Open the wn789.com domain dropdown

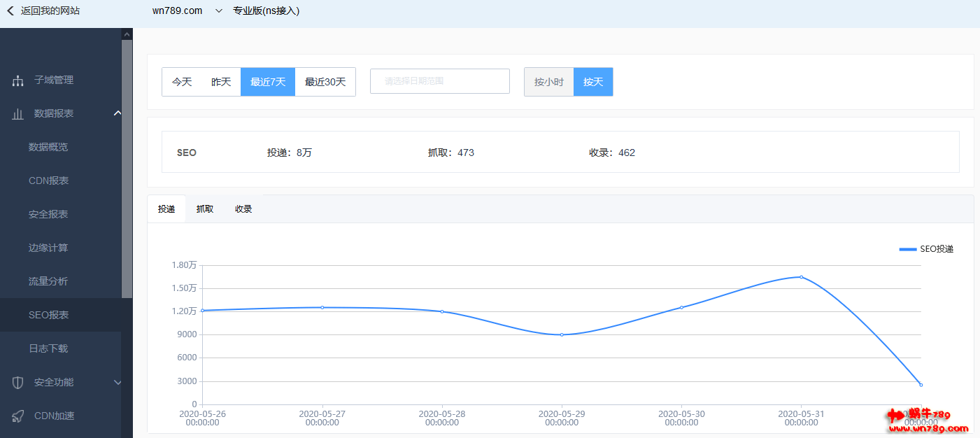(x=219, y=10)
